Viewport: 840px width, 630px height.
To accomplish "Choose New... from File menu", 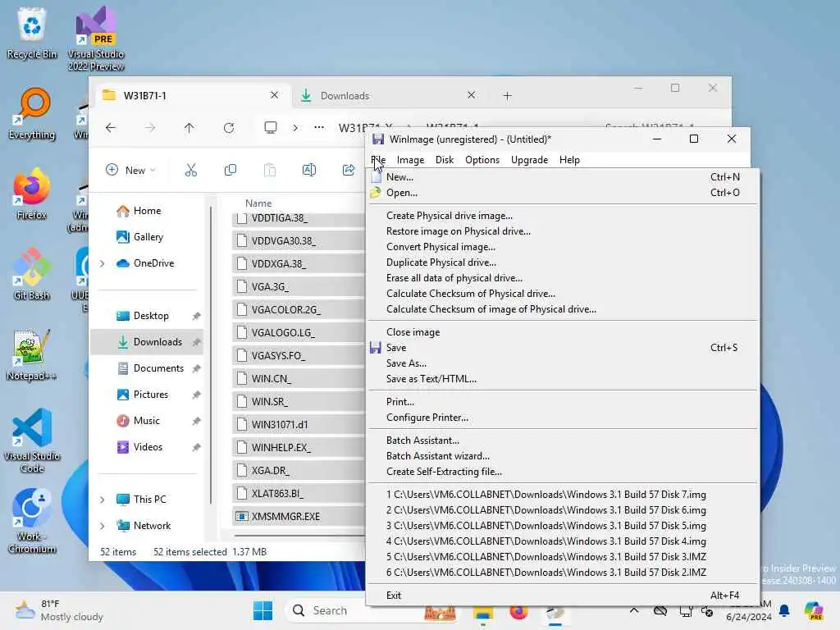I will click(563, 177).
